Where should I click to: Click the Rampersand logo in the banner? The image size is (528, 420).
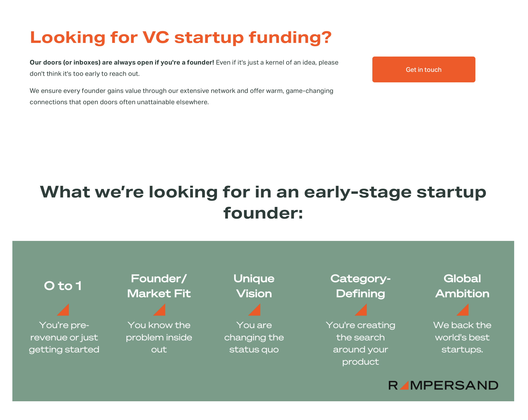click(x=443, y=385)
